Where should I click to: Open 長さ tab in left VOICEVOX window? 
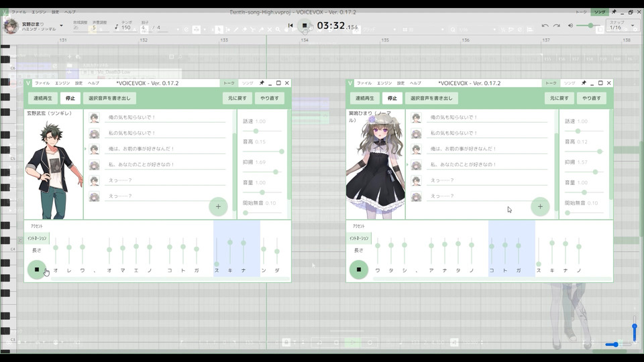36,250
